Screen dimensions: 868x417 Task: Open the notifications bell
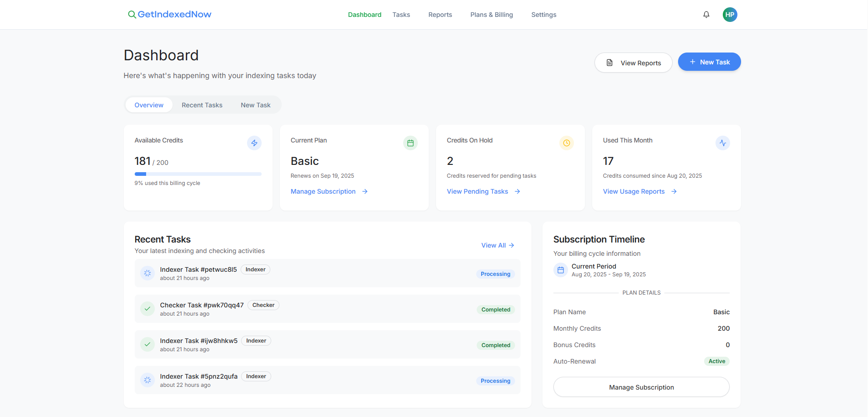[x=706, y=14]
